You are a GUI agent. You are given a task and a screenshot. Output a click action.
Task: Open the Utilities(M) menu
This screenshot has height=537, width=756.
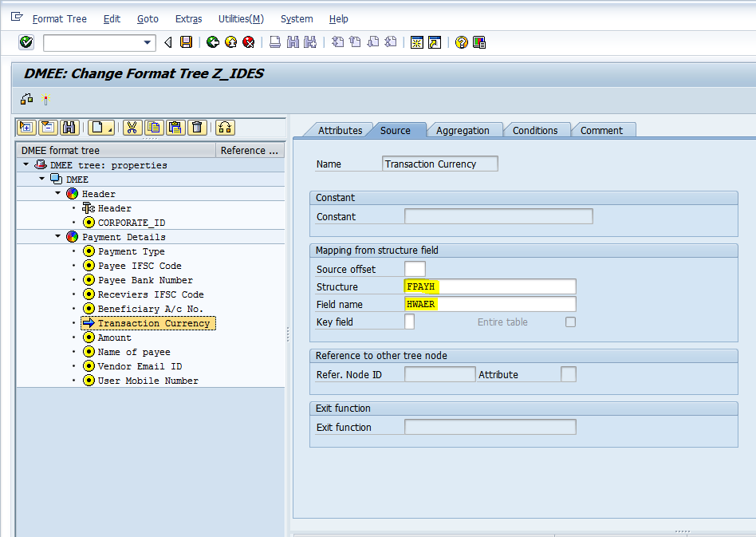pos(240,18)
